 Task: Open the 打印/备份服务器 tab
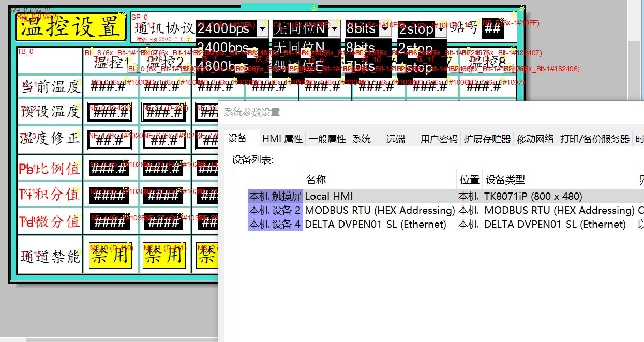coord(595,139)
